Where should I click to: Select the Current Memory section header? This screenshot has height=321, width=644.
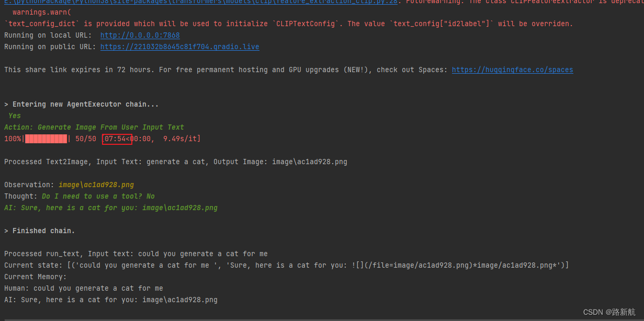coord(35,277)
